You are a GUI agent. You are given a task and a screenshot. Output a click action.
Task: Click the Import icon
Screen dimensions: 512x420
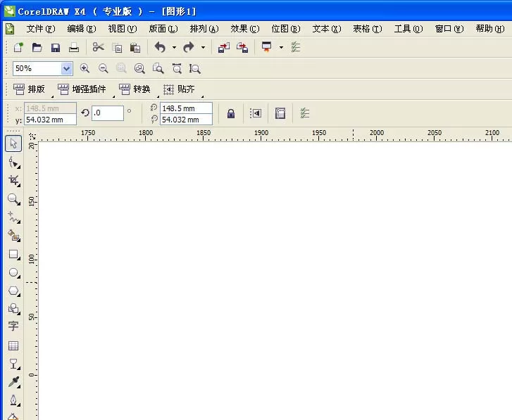click(x=224, y=48)
